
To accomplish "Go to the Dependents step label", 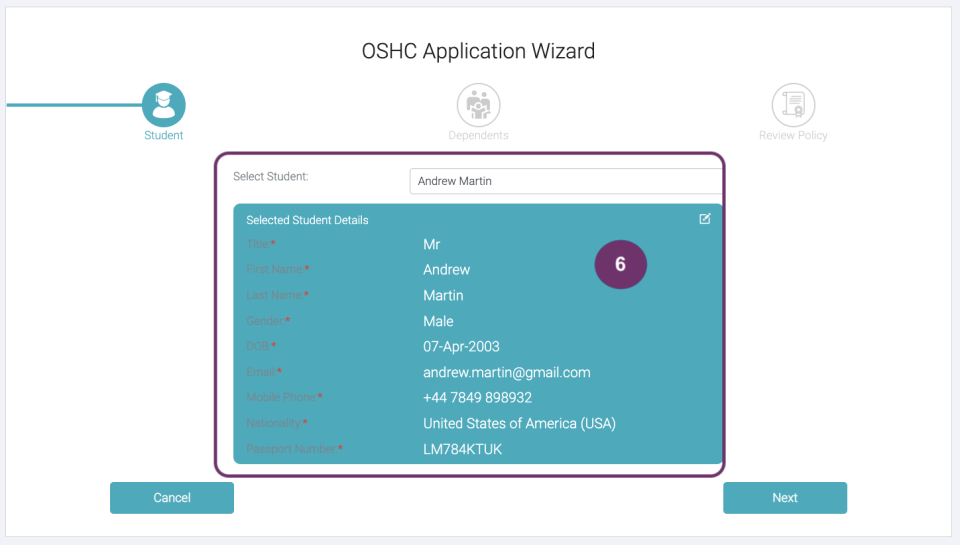I will coord(478,135).
